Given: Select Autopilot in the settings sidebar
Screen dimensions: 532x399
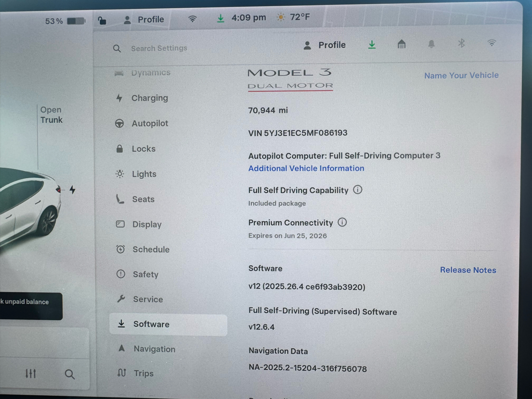Looking at the screenshot, I should pos(150,123).
